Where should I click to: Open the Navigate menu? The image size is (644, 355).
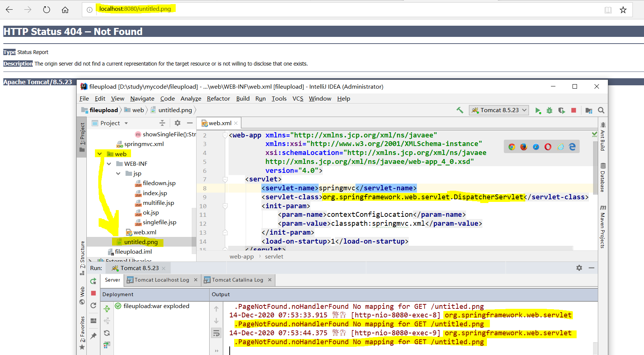pyautogui.click(x=142, y=99)
